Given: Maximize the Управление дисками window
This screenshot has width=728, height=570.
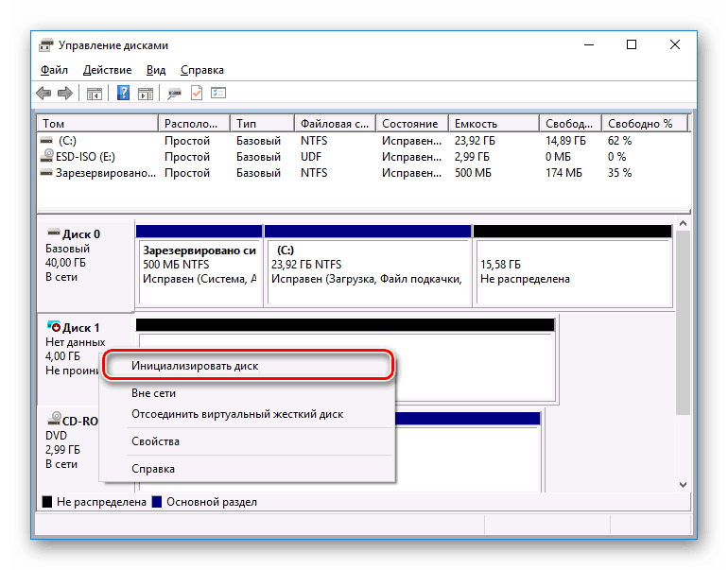Looking at the screenshot, I should pyautogui.click(x=632, y=44).
